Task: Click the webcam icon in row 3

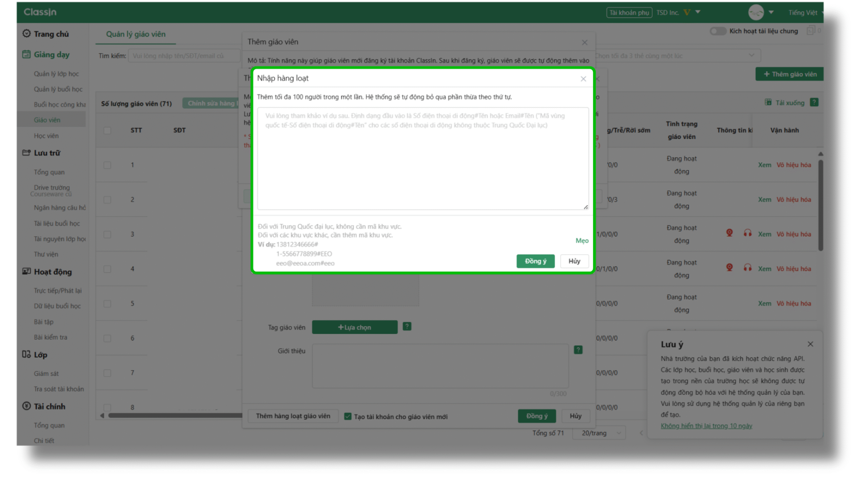Action: pyautogui.click(x=729, y=233)
